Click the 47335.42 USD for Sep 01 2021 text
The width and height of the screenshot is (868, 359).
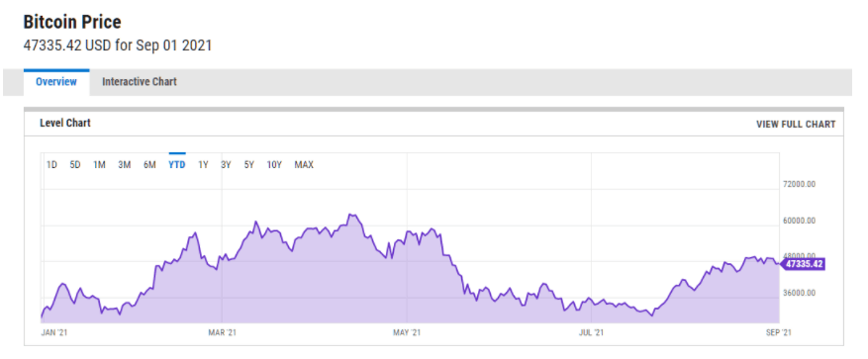[x=118, y=45]
